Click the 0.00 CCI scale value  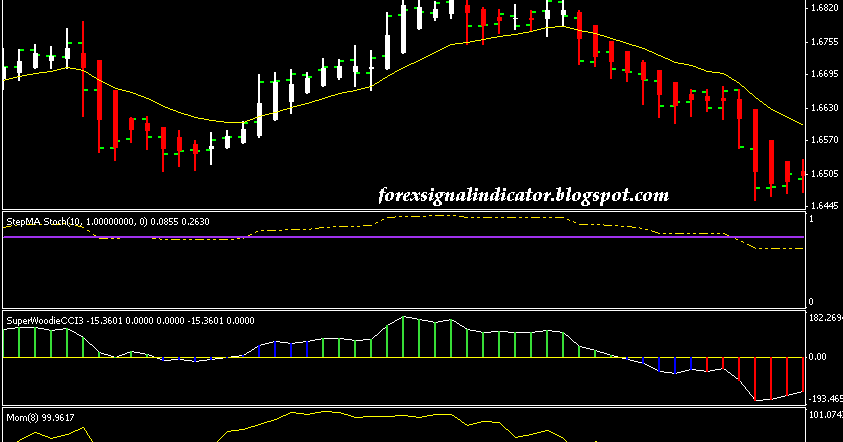[818, 357]
